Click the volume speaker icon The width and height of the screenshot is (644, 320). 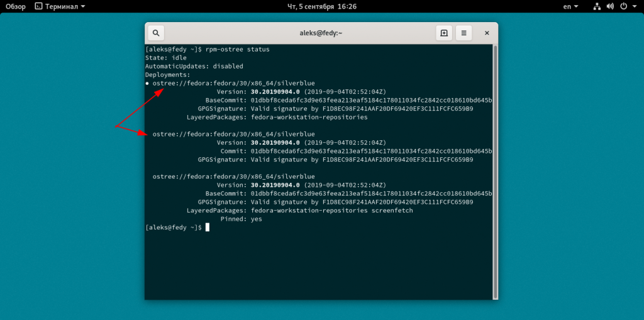coord(610,6)
